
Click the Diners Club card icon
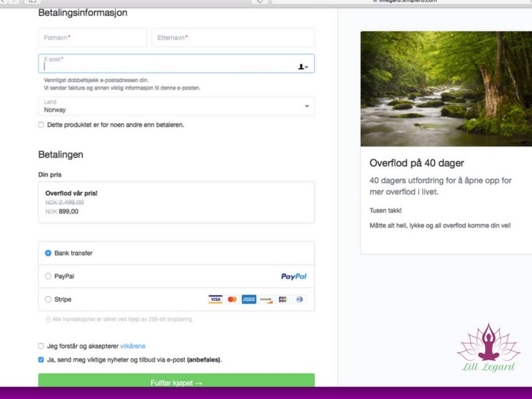point(300,299)
